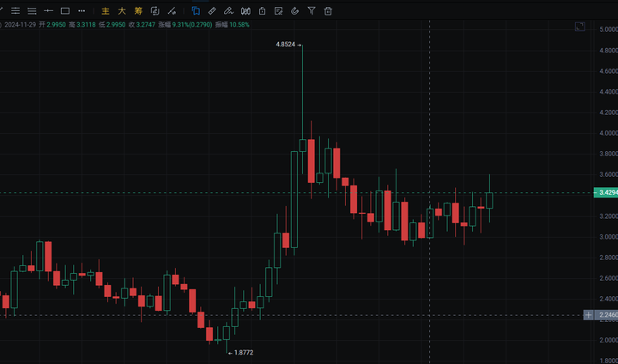Click the 开 2.9950 opening value
Screen dimensions: 618x364
coord(52,25)
